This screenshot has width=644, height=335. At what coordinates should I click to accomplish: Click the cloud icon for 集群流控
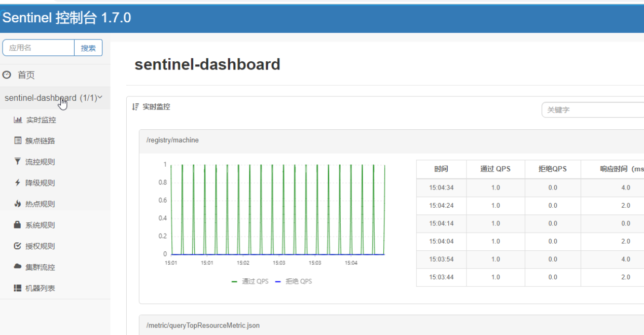[x=18, y=267]
